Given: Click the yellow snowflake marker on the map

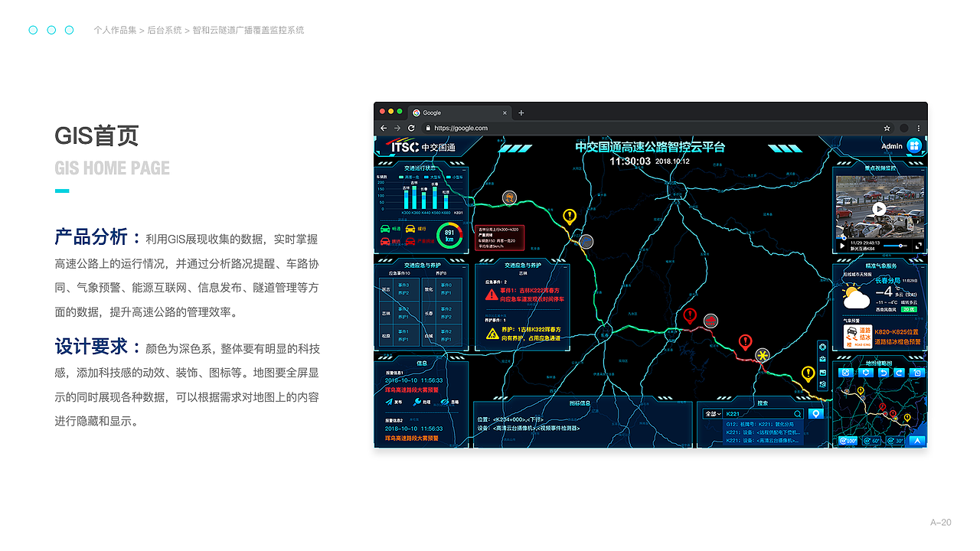Looking at the screenshot, I should 762,355.
